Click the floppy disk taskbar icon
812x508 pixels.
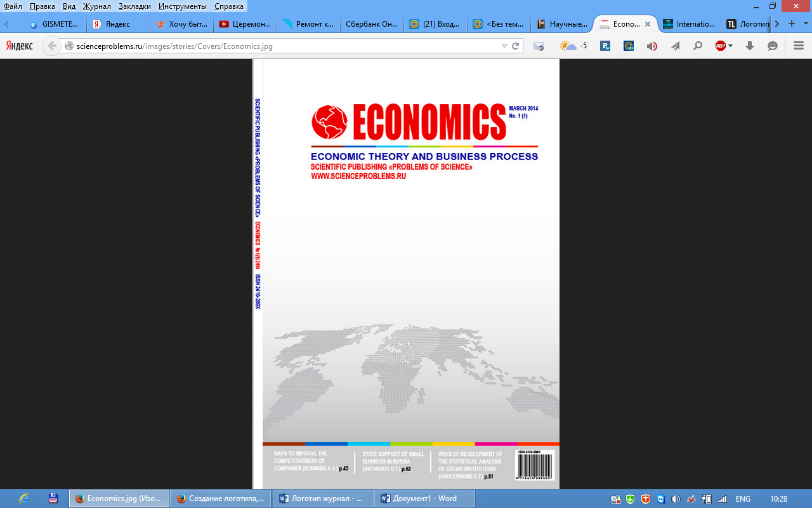54,498
